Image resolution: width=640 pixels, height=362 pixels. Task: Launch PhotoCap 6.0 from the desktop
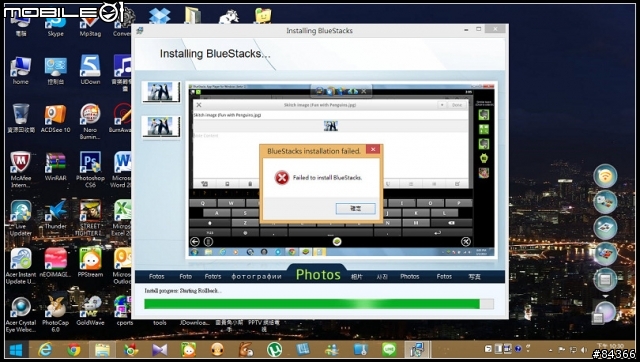[56, 314]
